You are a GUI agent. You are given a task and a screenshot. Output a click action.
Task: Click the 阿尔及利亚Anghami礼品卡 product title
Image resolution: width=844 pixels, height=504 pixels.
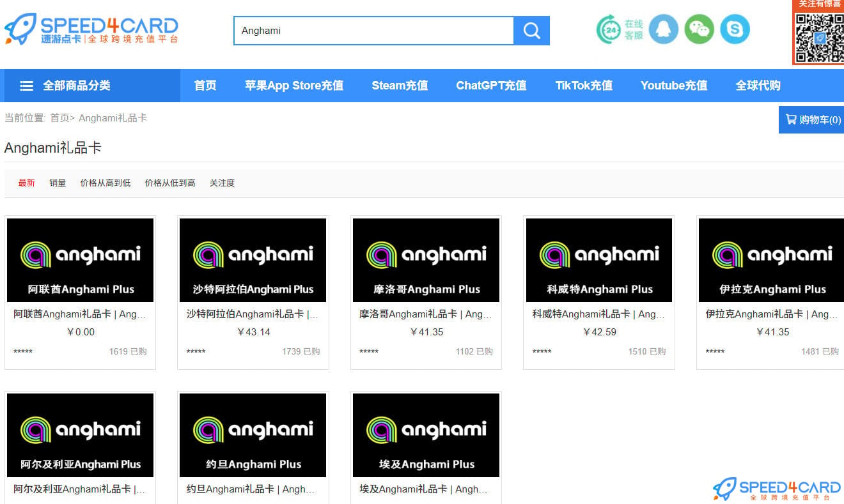click(80, 489)
